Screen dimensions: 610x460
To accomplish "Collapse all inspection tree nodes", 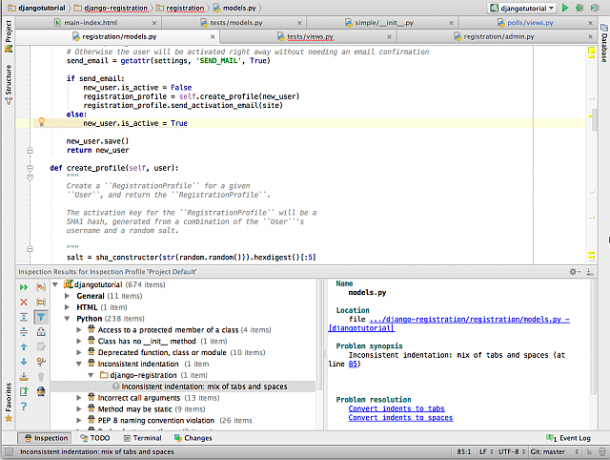I will tap(24, 332).
